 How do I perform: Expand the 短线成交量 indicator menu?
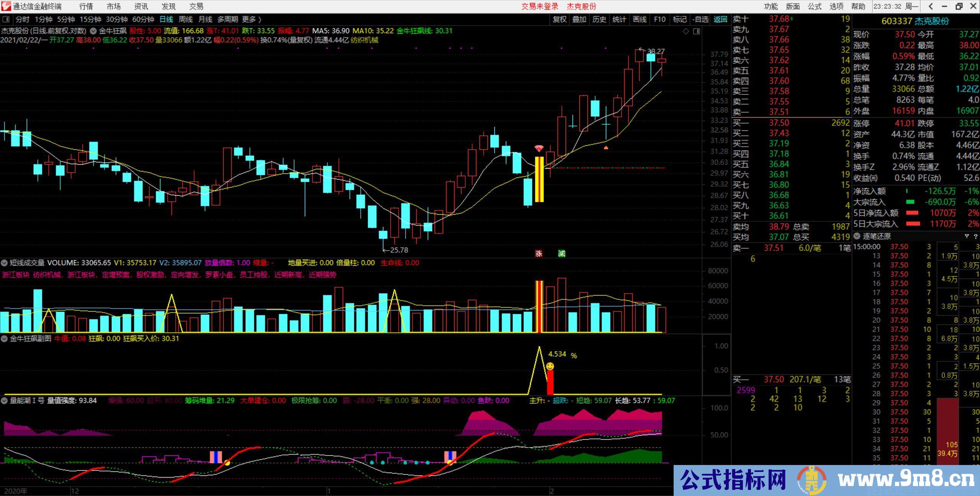point(4,263)
